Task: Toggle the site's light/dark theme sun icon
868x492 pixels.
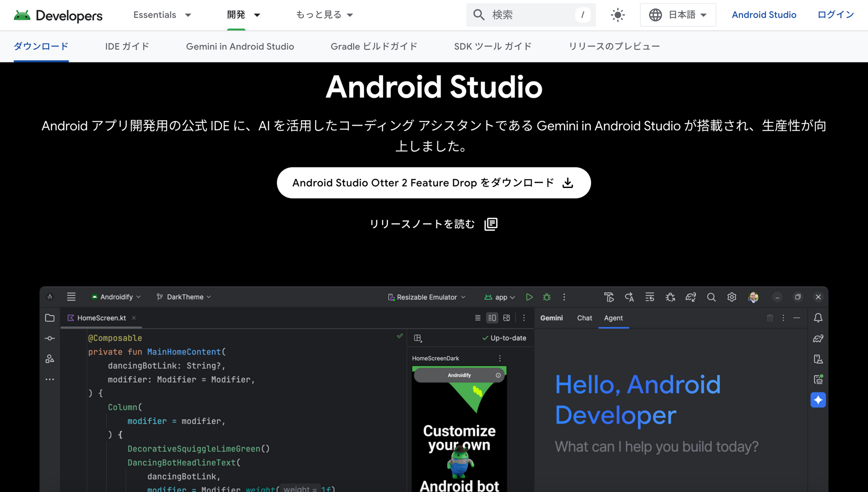Action: coord(617,14)
